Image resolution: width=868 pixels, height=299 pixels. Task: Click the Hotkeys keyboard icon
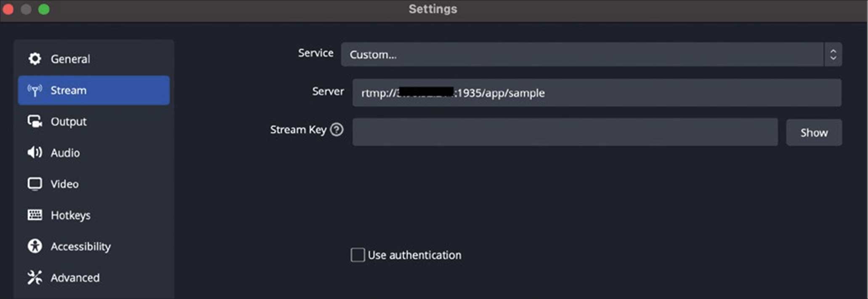35,215
